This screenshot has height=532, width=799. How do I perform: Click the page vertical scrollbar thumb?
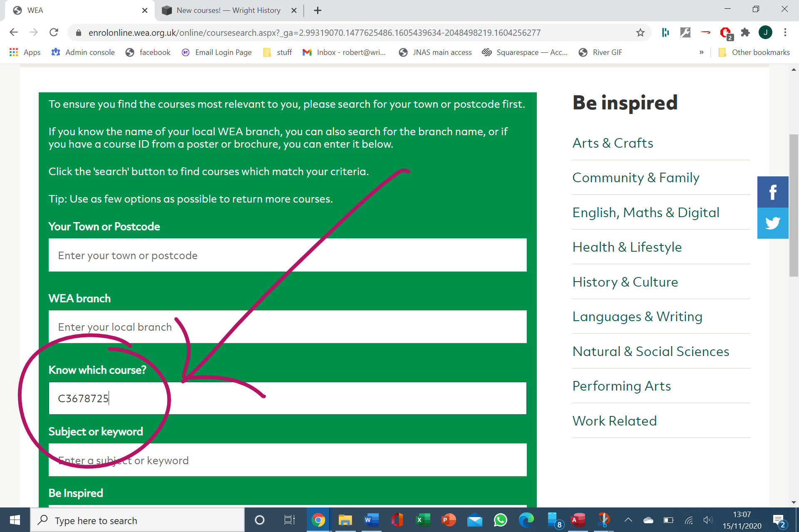[794, 205]
